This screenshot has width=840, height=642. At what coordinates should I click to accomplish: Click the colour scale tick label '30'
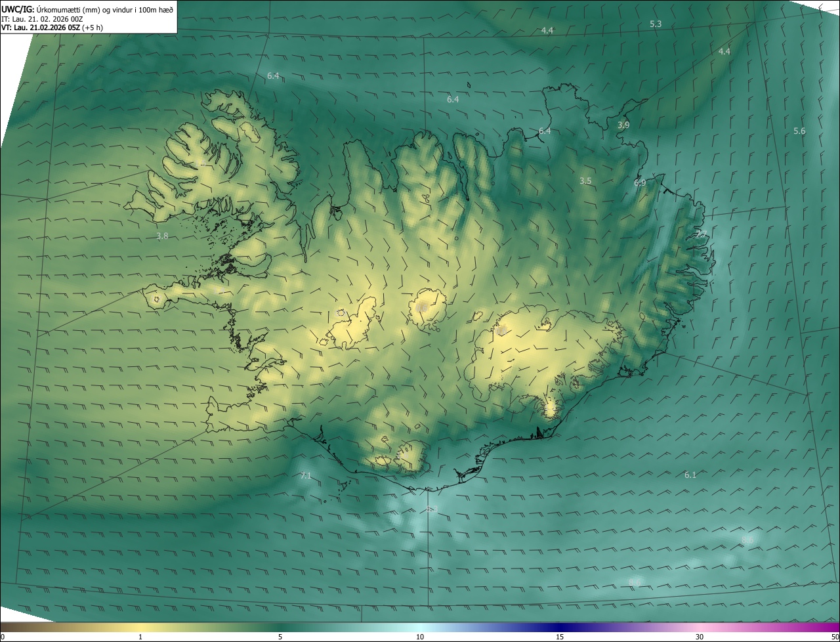point(700,637)
